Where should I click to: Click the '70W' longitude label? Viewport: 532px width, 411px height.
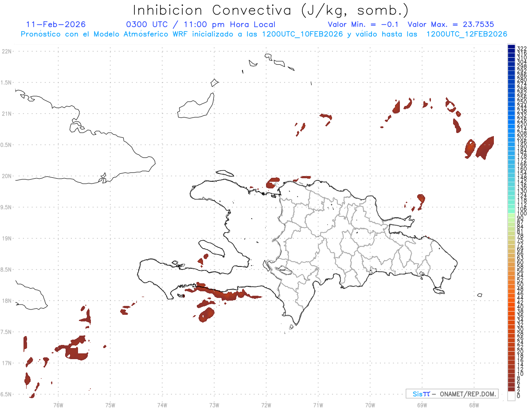370,405
